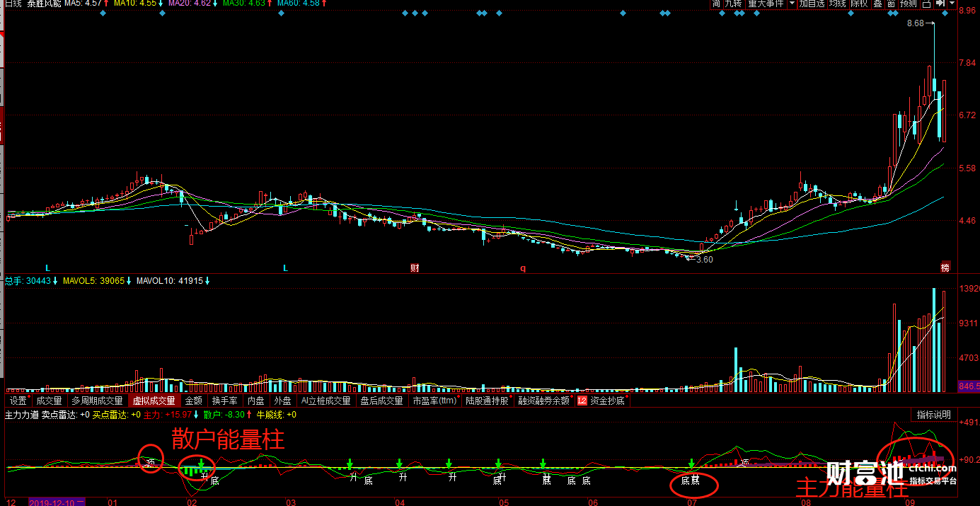Viewport: 980px width, 506px height.
Task: Open the AI立桩成交量 tab
Action: point(325,401)
